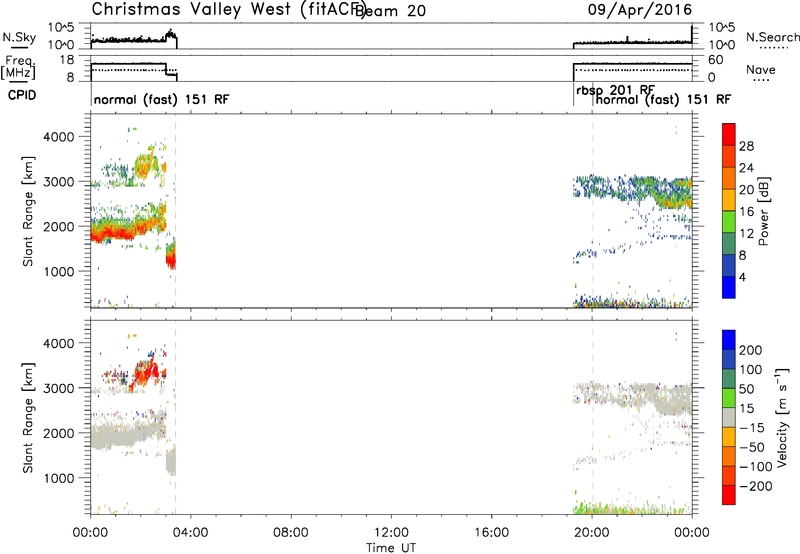Click the 'N.Sky' axis label
This screenshot has height=554, width=800.
(x=19, y=37)
